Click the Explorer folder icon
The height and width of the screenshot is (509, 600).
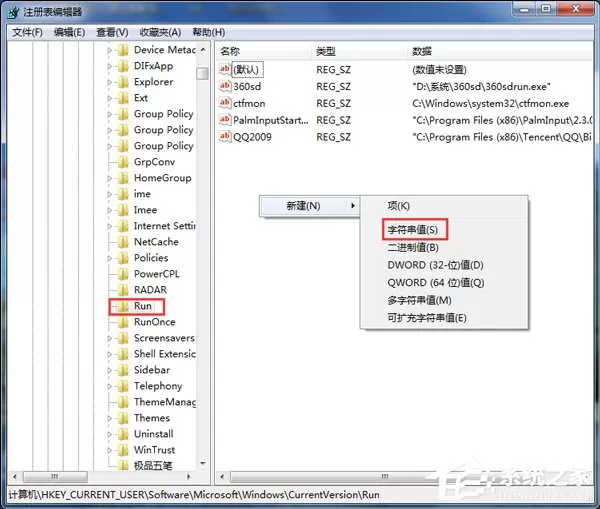click(x=123, y=82)
